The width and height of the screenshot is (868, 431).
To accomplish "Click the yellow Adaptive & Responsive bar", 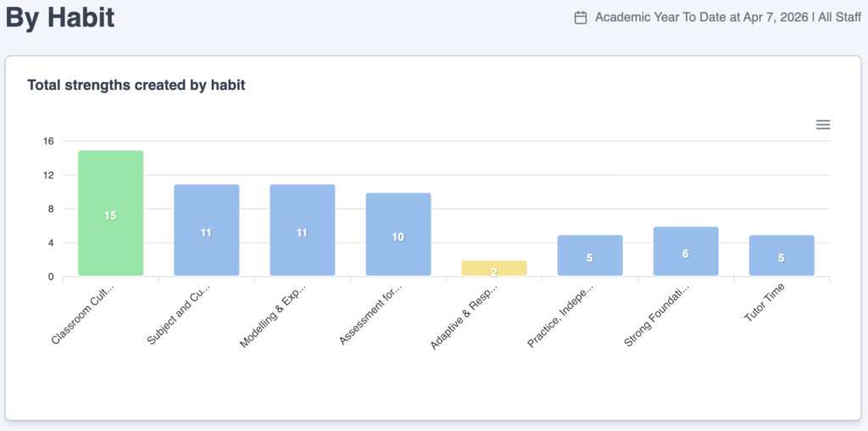I will pyautogui.click(x=493, y=268).
